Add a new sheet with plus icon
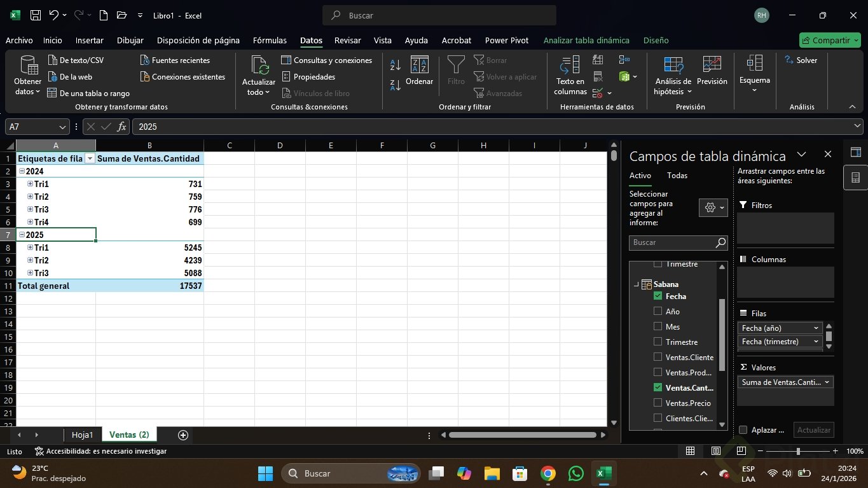 pos(183,435)
